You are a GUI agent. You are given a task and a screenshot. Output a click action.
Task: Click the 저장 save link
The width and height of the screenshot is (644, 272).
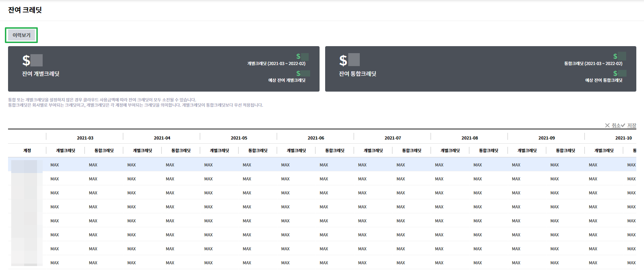pyautogui.click(x=631, y=126)
